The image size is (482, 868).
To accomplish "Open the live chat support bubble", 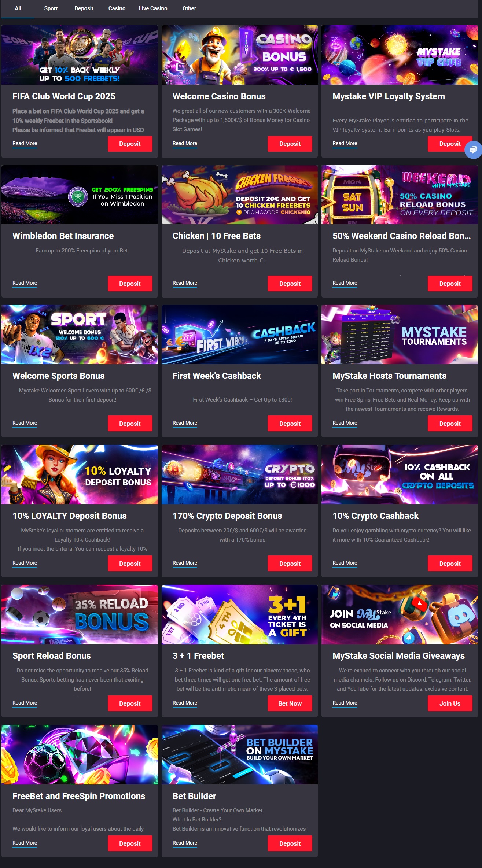I will click(473, 149).
